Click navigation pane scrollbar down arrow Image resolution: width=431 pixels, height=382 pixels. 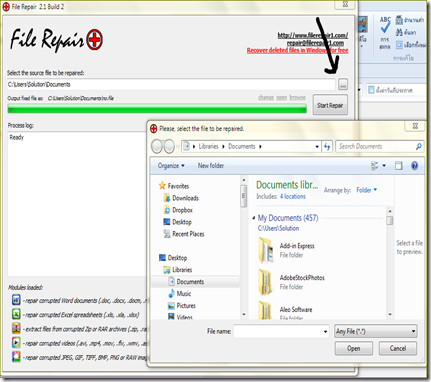point(244,314)
